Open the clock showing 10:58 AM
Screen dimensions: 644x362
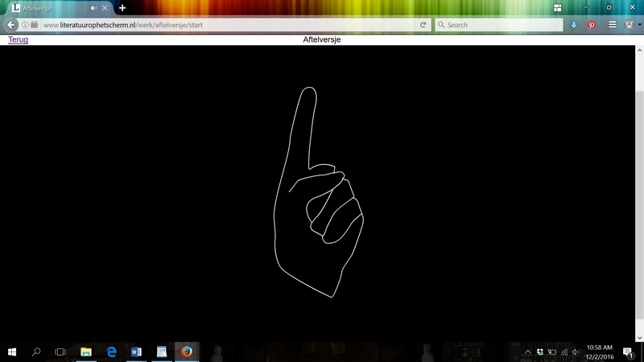(599, 352)
